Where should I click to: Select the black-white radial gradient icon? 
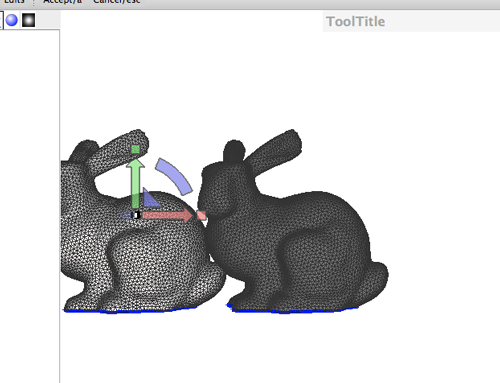(x=28, y=20)
